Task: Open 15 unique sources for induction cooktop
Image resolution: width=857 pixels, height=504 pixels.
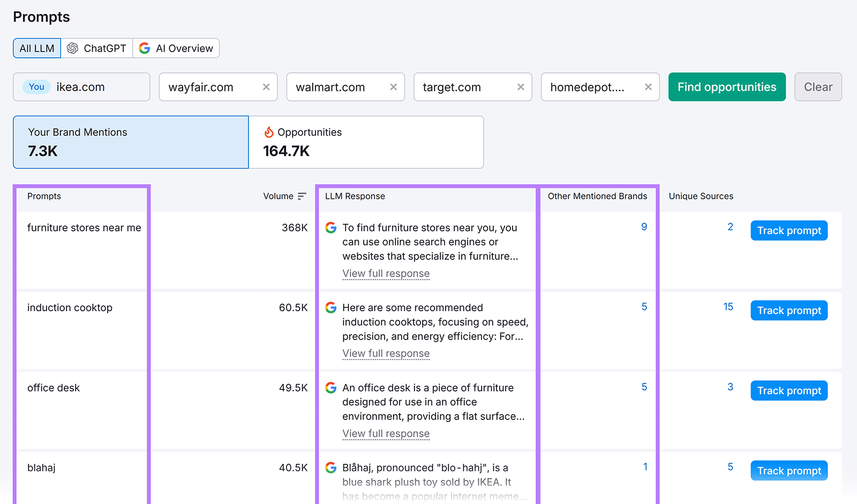Action: 728,307
